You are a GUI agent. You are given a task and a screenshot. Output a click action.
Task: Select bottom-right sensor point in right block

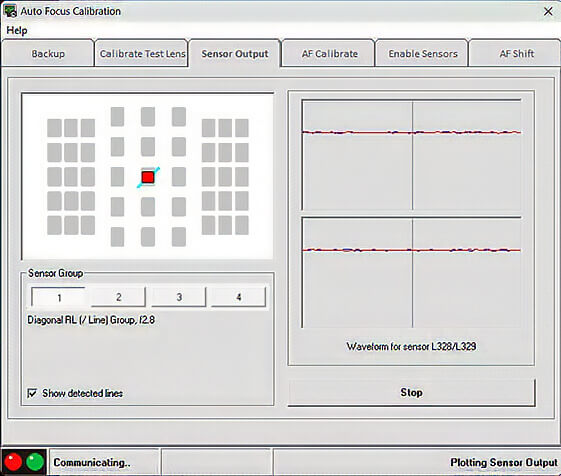(x=242, y=225)
